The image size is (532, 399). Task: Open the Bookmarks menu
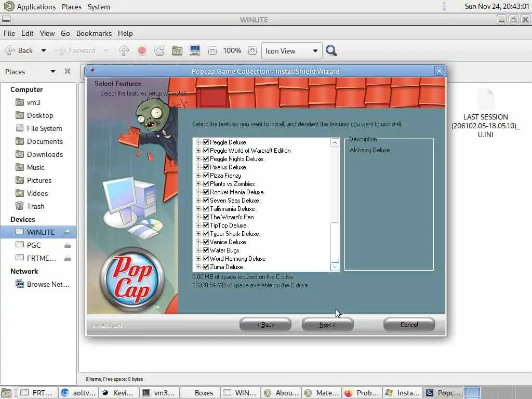point(94,33)
